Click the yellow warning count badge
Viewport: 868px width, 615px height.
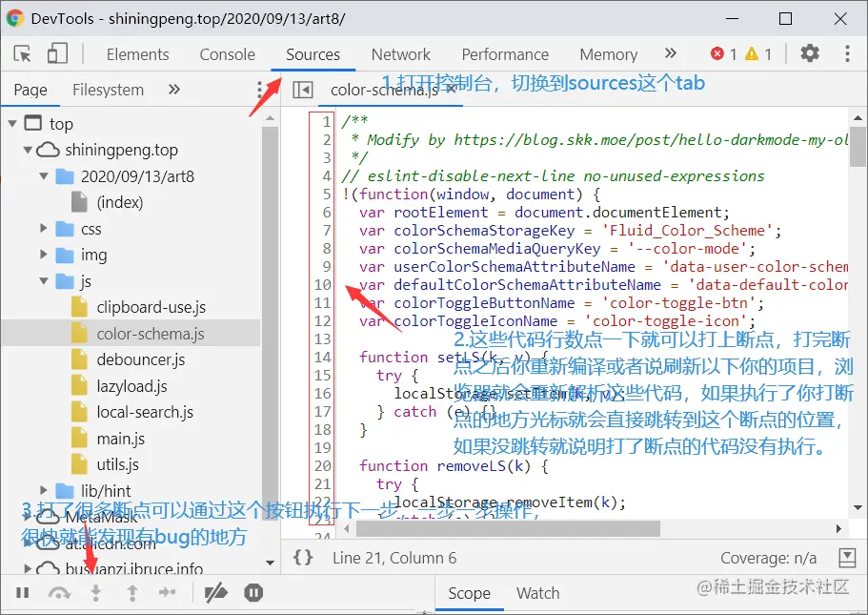pyautogui.click(x=757, y=53)
